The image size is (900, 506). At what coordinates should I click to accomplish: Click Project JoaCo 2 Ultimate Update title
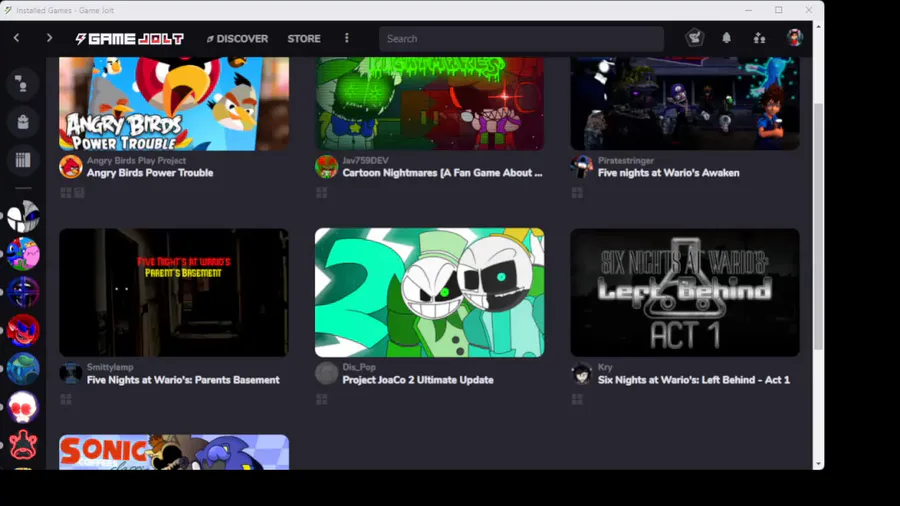pyautogui.click(x=418, y=380)
